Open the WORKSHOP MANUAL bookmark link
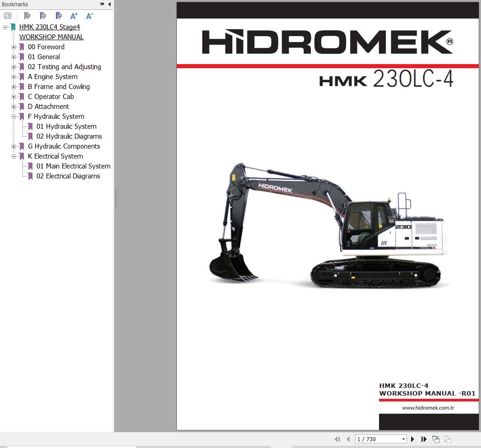 [51, 37]
